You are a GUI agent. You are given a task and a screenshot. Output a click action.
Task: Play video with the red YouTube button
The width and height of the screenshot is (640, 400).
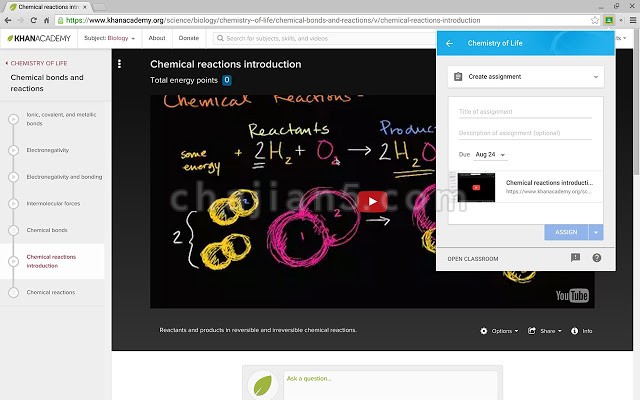(x=372, y=201)
